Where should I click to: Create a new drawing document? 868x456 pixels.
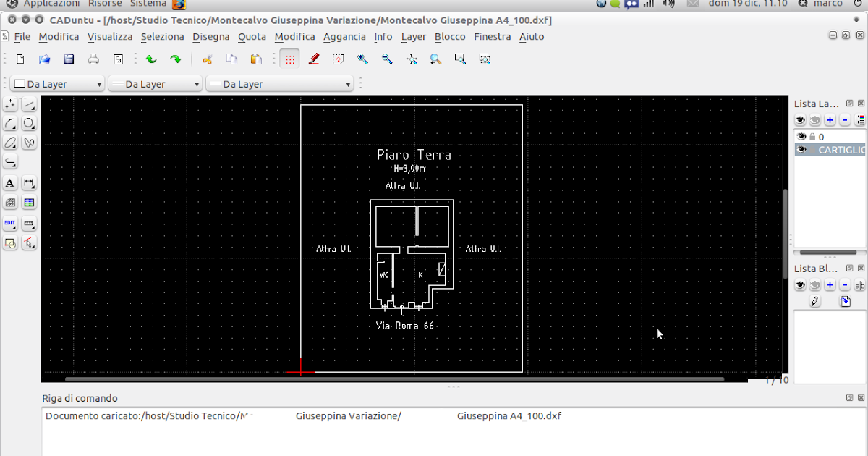pyautogui.click(x=20, y=59)
